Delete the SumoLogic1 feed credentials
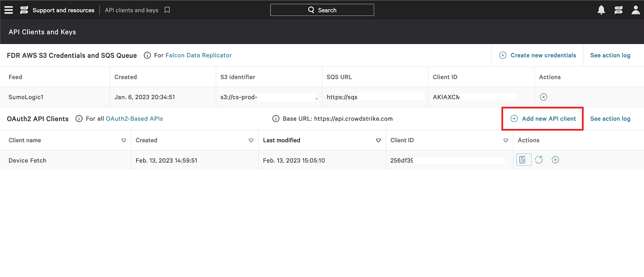 (x=543, y=97)
